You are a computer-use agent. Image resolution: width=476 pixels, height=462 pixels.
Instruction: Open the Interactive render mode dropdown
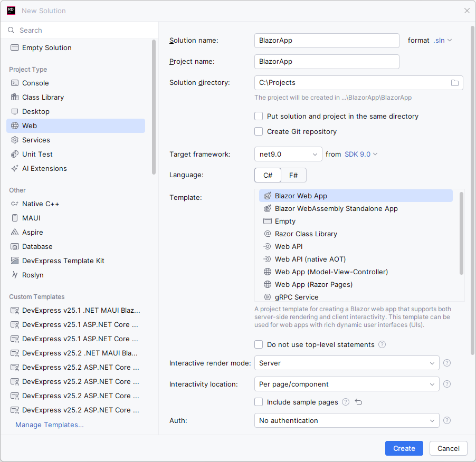[x=347, y=363]
